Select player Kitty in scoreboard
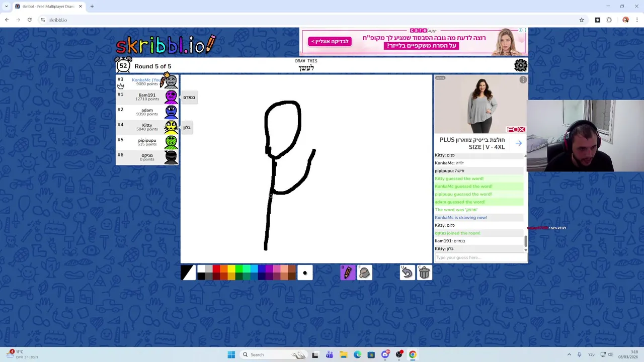 [x=147, y=127]
